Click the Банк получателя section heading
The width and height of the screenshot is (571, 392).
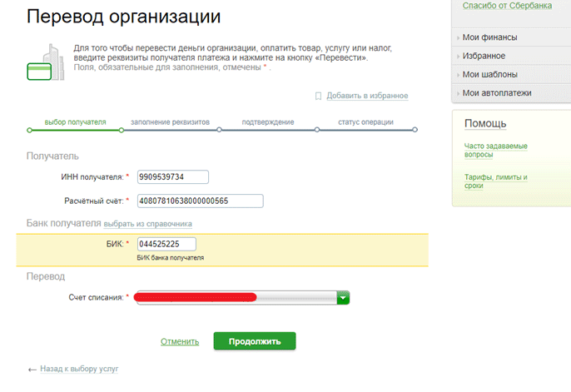63,223
